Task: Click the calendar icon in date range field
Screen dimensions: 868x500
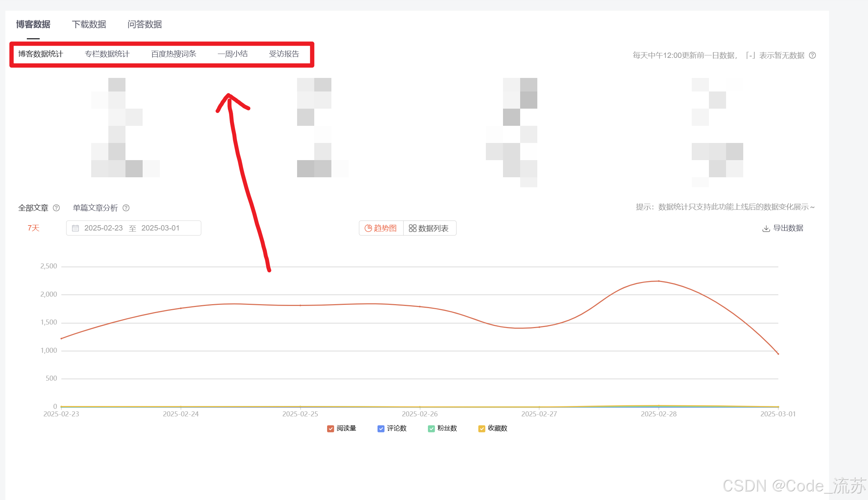Action: pos(75,228)
